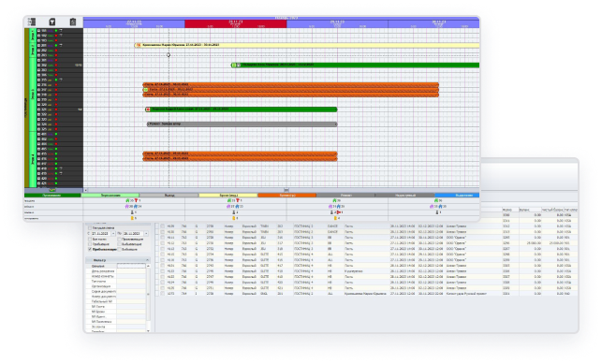Enable the 'Прибывшие' checkbox
The height and width of the screenshot is (364, 602).
coord(90,244)
